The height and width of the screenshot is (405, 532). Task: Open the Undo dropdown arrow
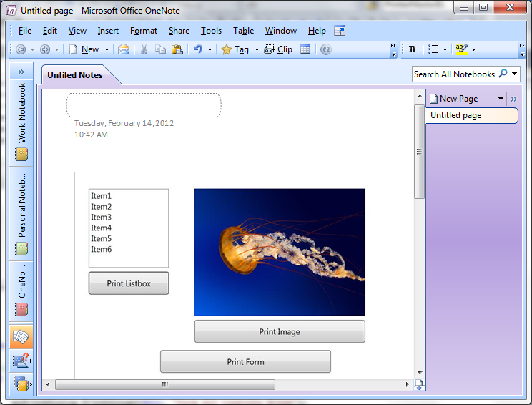(x=210, y=49)
